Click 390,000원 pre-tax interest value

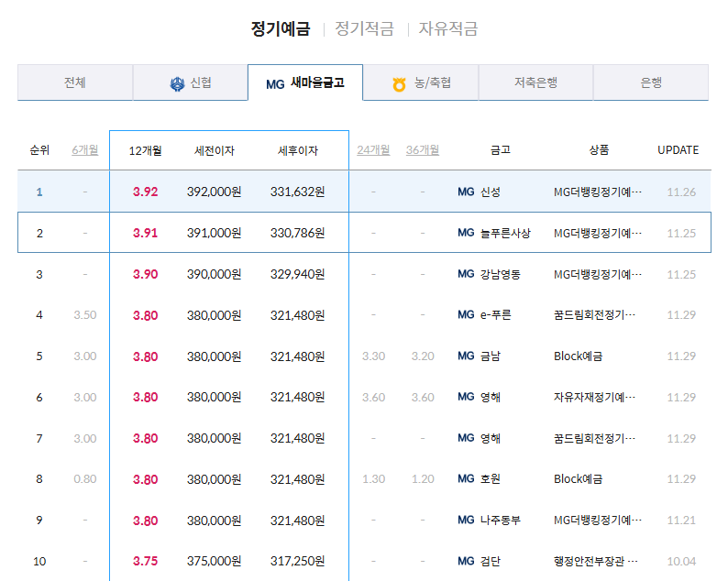(x=214, y=274)
